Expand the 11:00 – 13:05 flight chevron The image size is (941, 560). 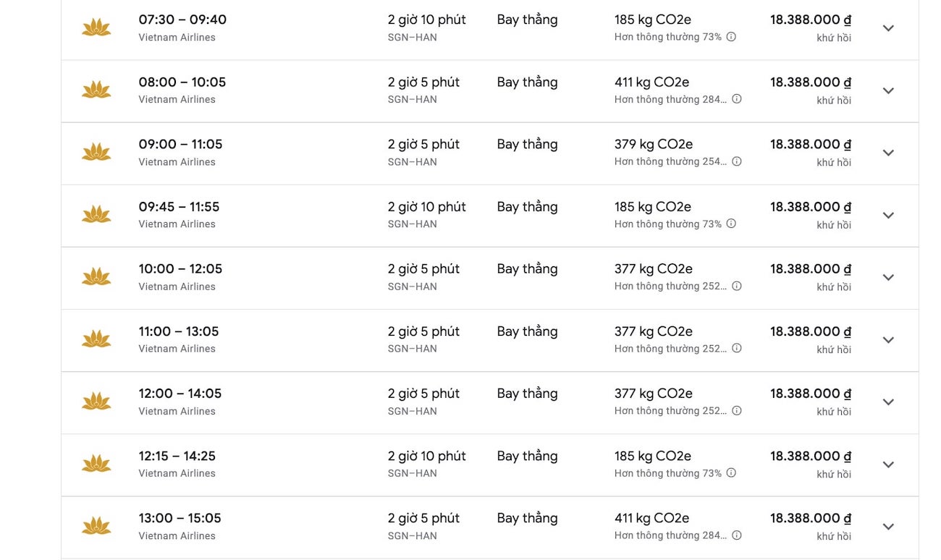pyautogui.click(x=888, y=340)
